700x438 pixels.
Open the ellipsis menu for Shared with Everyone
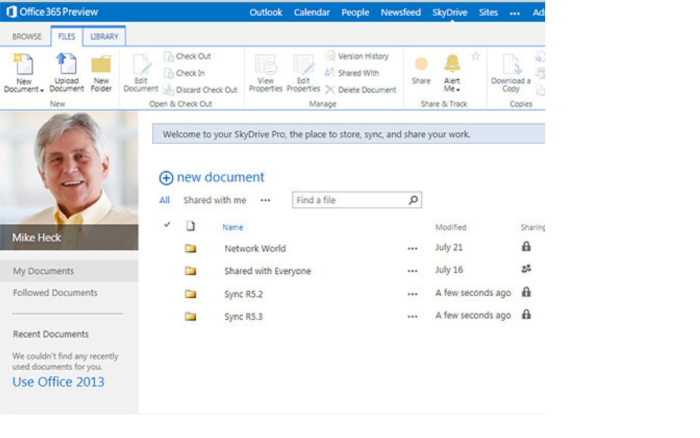[412, 271]
